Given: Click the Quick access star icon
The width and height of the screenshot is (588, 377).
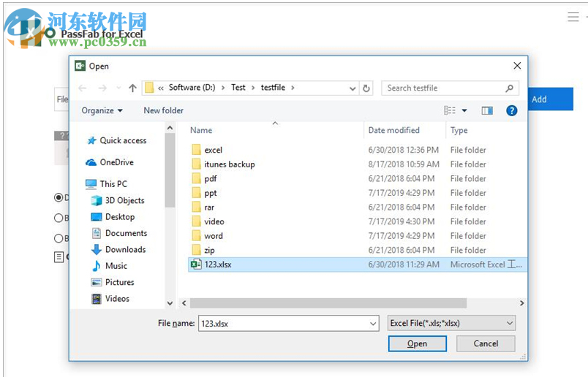Looking at the screenshot, I should [91, 140].
